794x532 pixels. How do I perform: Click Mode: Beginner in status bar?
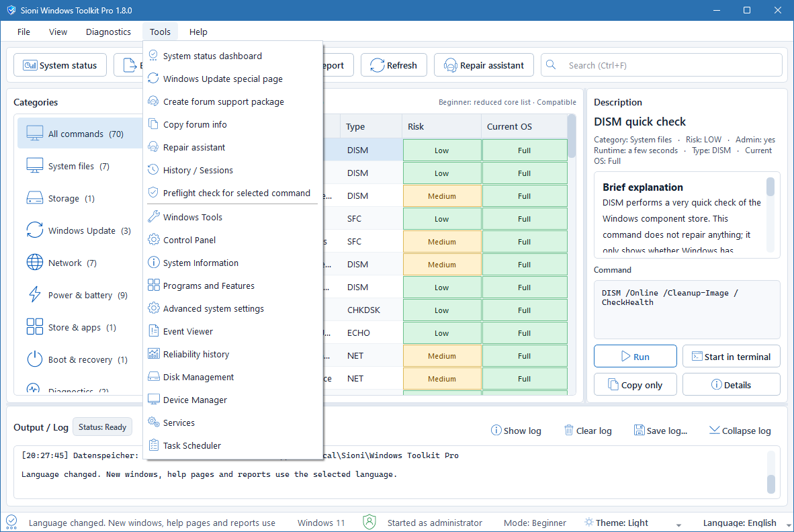(x=535, y=523)
